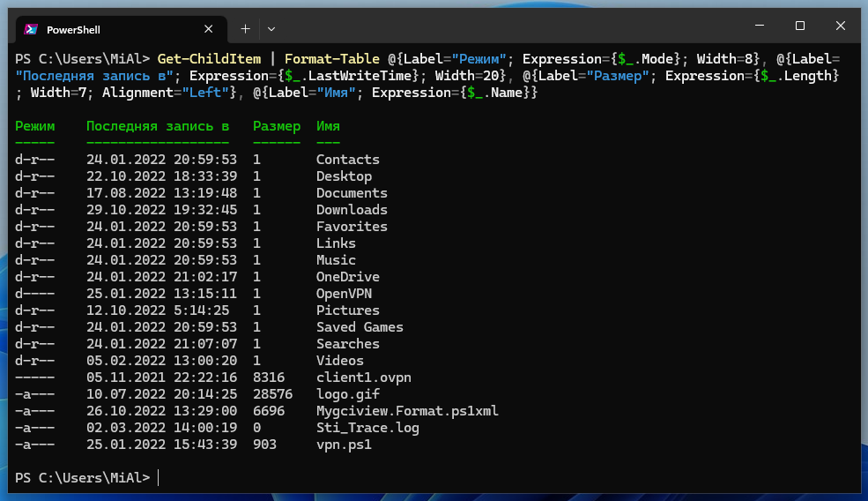Select the PowerShell tab title
868x501 pixels.
(72, 28)
